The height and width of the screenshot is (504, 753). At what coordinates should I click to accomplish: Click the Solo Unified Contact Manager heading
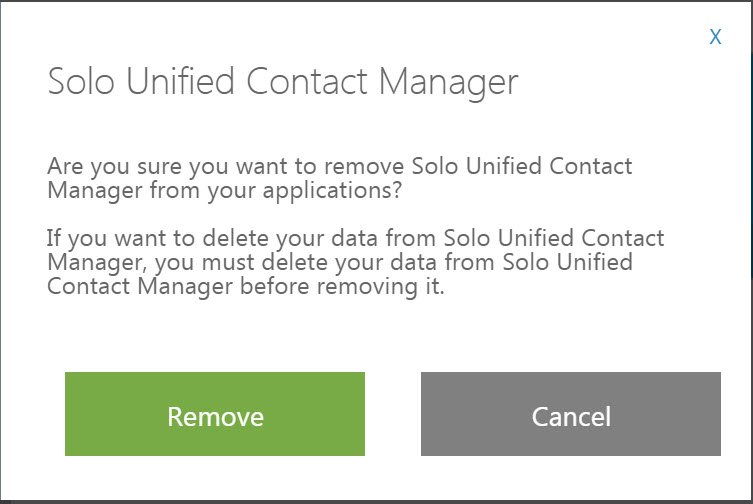pyautogui.click(x=283, y=82)
